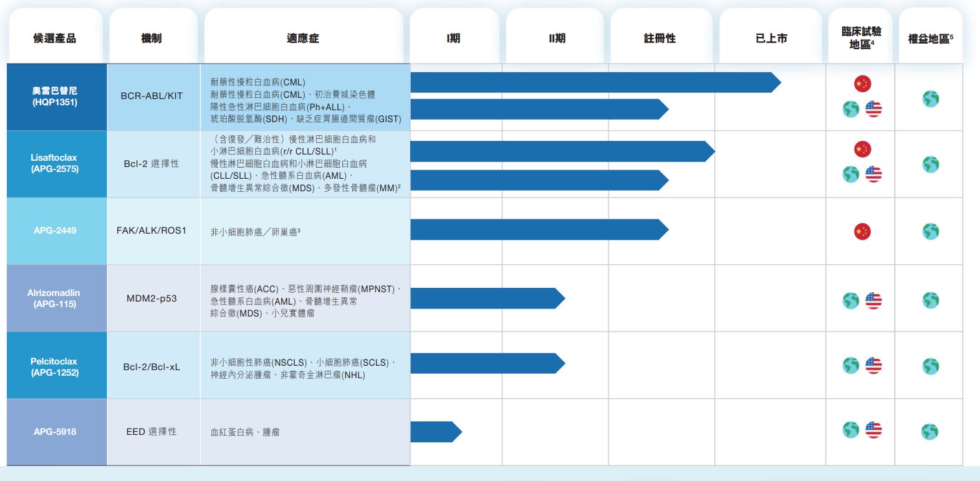Select the 適應症 column header

point(304,36)
